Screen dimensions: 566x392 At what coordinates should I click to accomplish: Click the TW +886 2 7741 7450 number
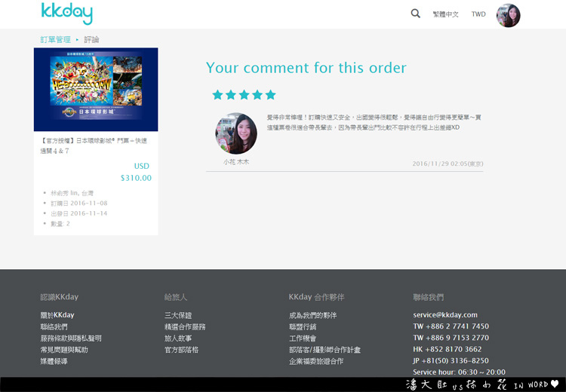coord(451,326)
